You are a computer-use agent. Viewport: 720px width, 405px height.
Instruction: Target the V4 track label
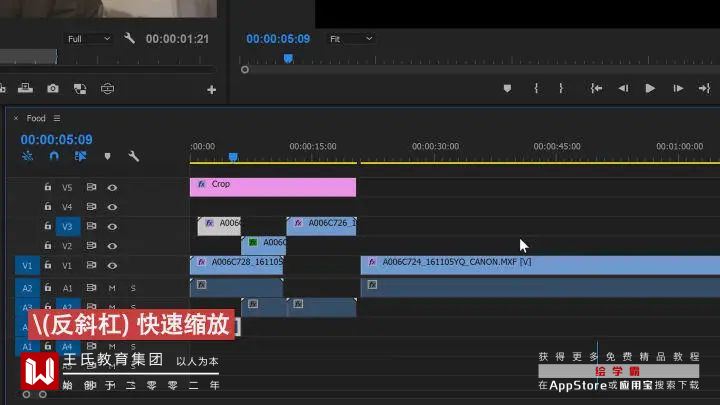pos(68,207)
